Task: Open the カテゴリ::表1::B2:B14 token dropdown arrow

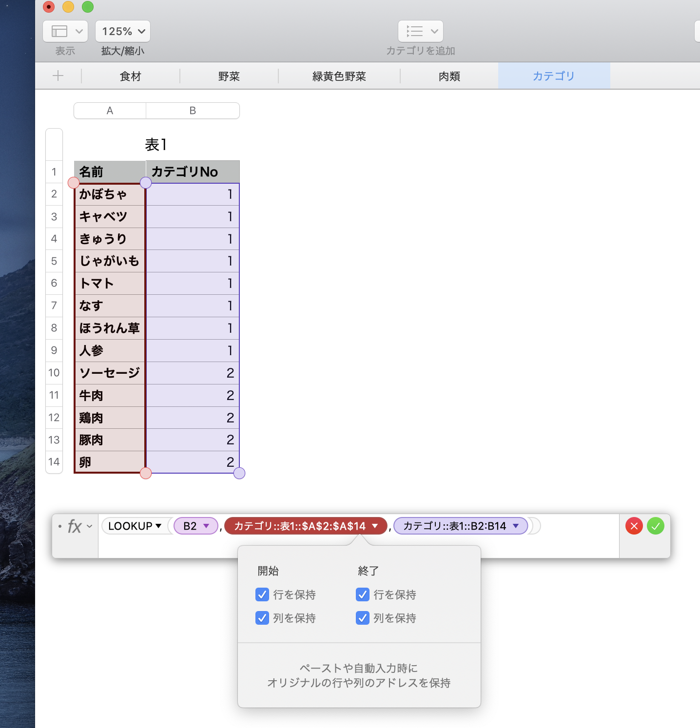Action: (516, 526)
